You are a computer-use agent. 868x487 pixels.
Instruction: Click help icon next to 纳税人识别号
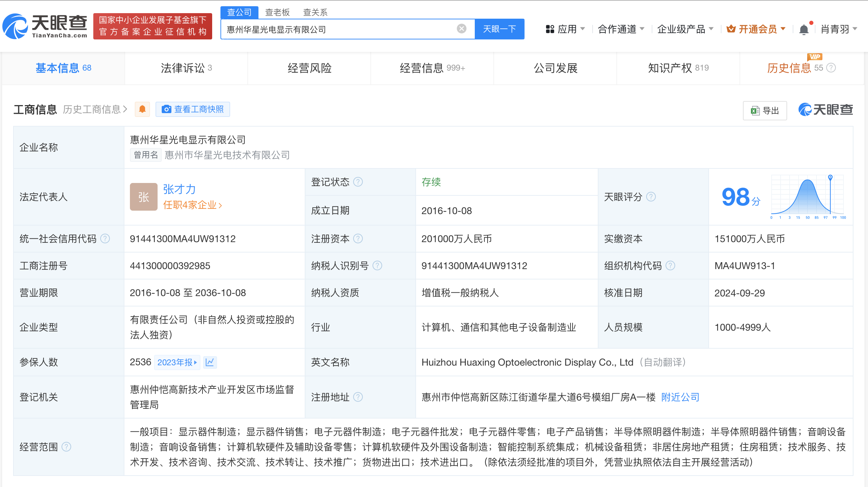pos(377,266)
